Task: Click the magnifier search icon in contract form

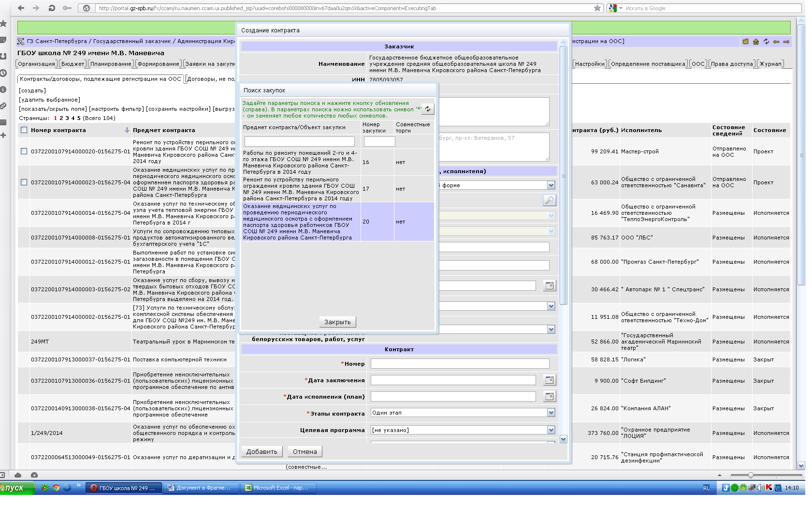Action: click(550, 200)
